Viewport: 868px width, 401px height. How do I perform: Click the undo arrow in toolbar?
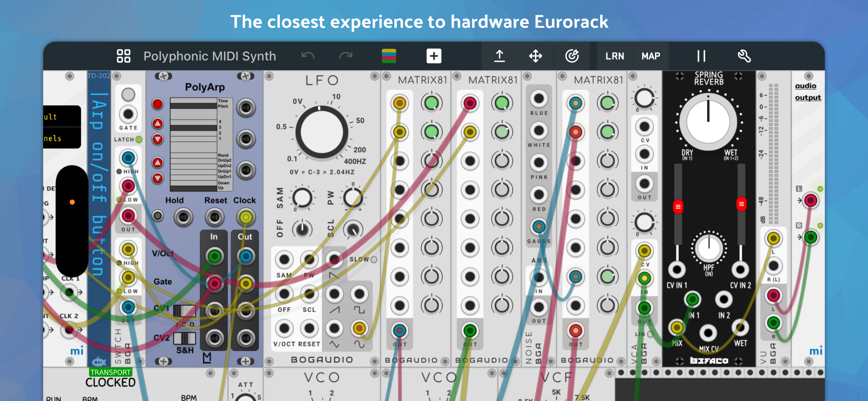[308, 56]
